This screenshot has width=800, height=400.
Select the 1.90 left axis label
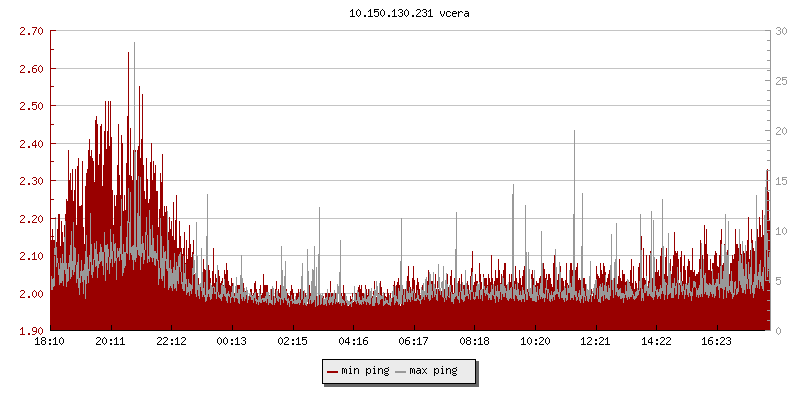31,331
